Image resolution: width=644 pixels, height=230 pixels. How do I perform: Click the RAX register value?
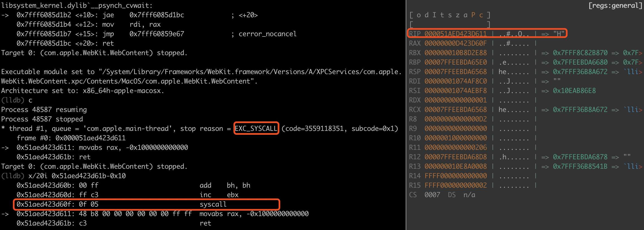(455, 43)
